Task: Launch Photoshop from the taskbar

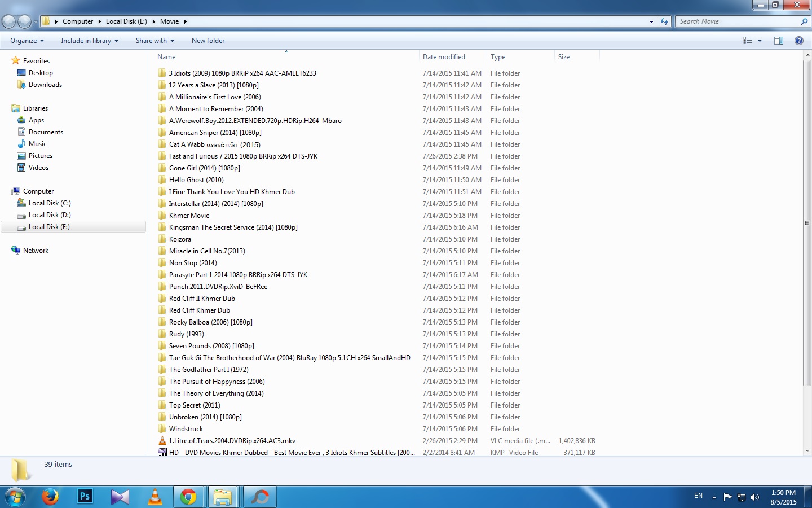Action: point(85,497)
